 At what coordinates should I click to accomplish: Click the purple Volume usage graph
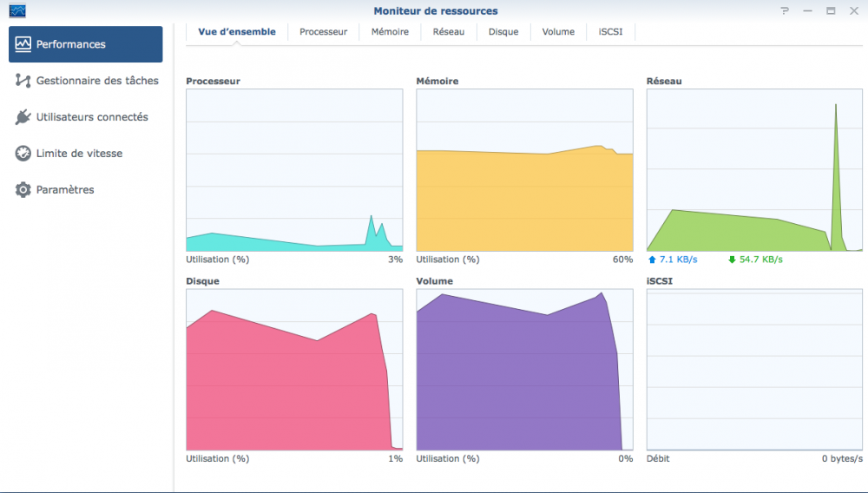(525, 369)
